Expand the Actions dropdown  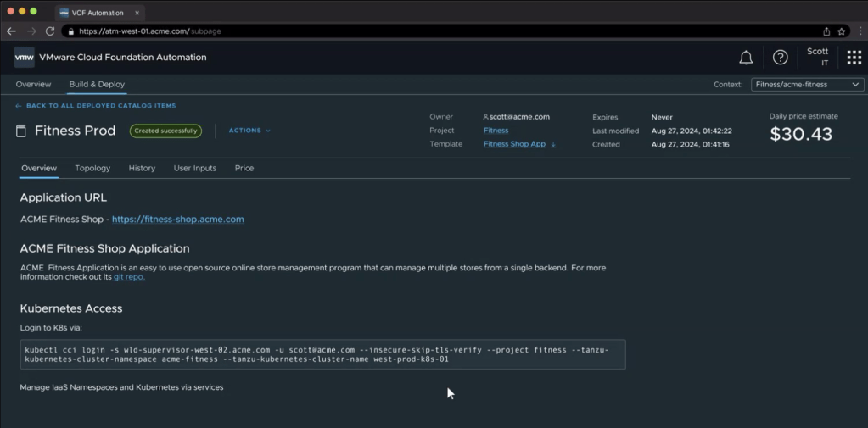[x=249, y=131]
